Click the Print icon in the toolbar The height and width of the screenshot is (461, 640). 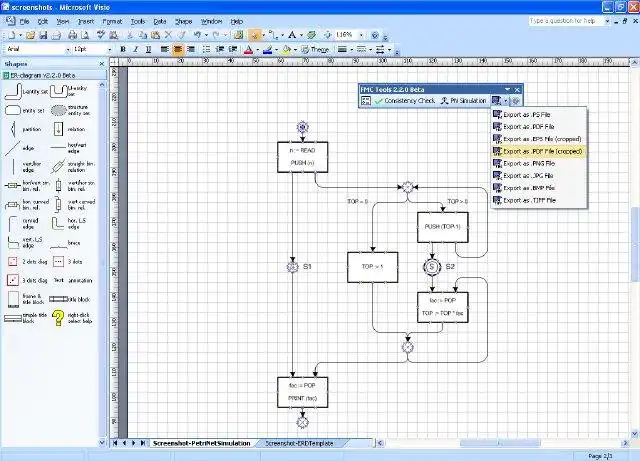(72, 36)
